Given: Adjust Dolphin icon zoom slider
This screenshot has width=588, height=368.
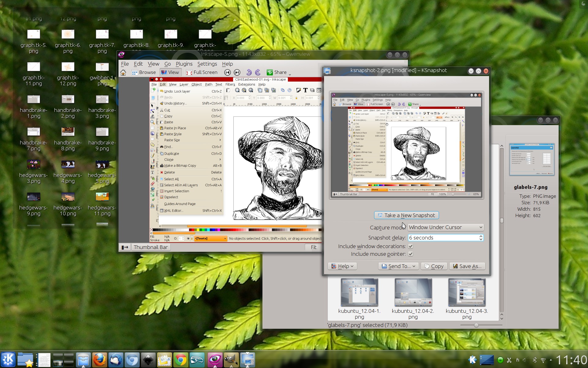Looking at the screenshot, I should (x=481, y=325).
